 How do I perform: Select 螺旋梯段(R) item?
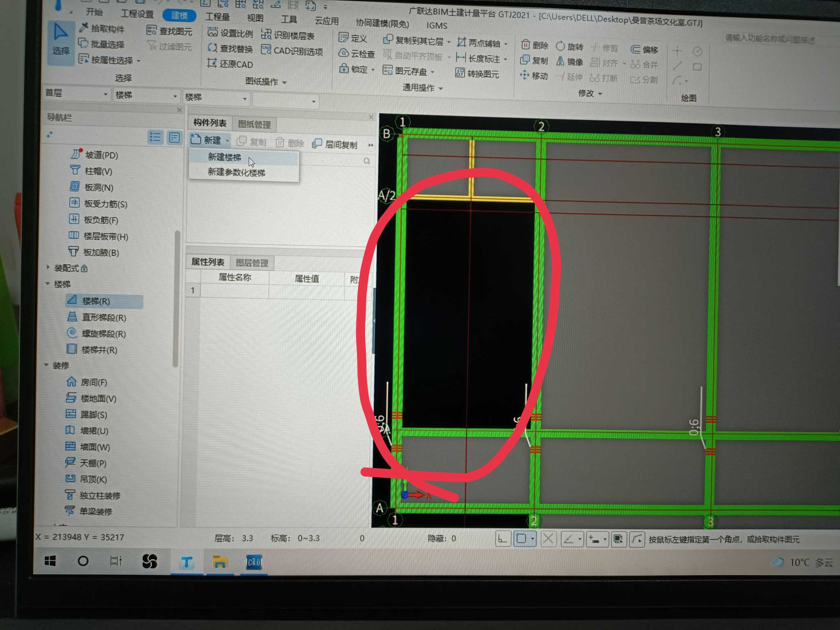(96, 333)
